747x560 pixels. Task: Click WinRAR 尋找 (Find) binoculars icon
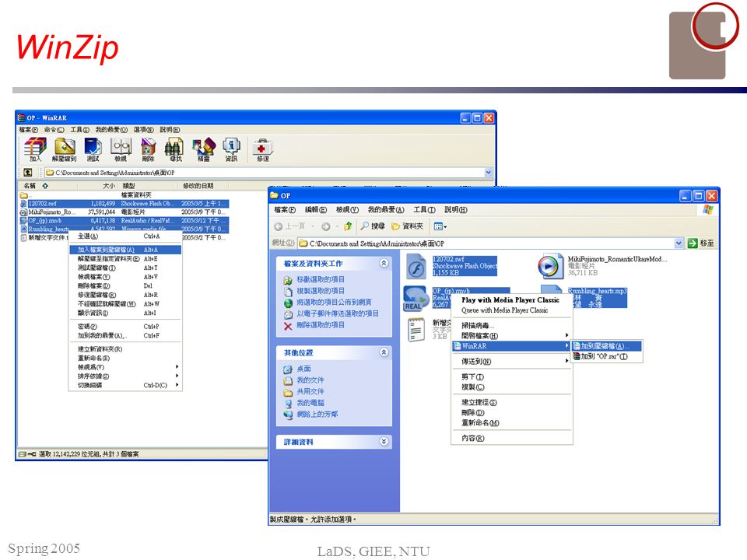175,149
